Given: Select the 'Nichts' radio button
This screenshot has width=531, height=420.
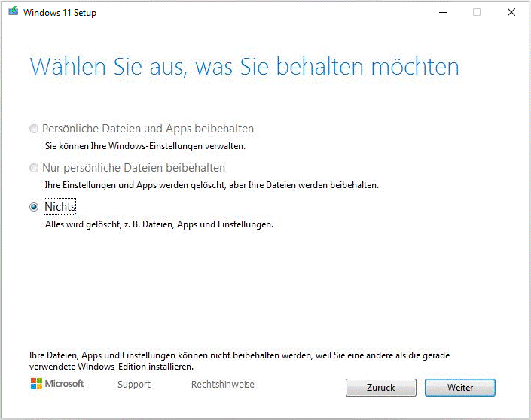Looking at the screenshot, I should coord(34,207).
